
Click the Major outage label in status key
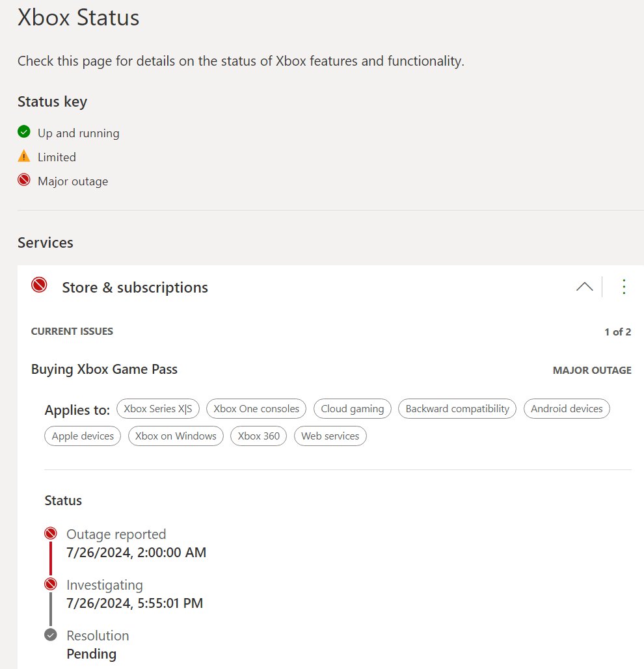click(73, 181)
